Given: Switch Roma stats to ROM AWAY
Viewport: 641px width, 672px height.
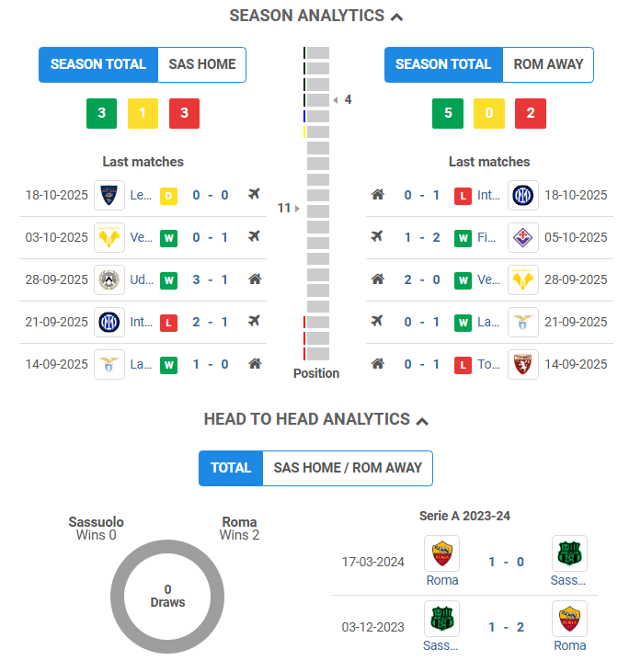Looking at the screenshot, I should click(x=548, y=64).
